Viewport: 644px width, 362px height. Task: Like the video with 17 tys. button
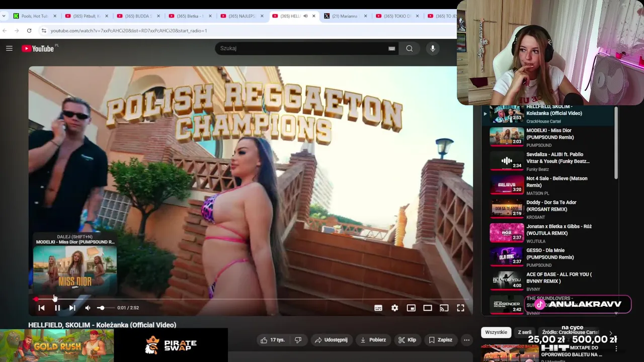(x=273, y=340)
